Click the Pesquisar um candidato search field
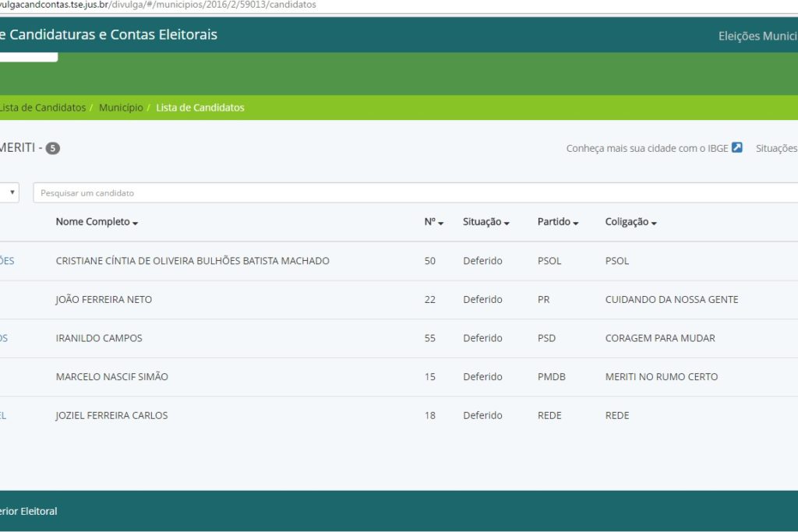Image resolution: width=798 pixels, height=532 pixels. pyautogui.click(x=415, y=192)
